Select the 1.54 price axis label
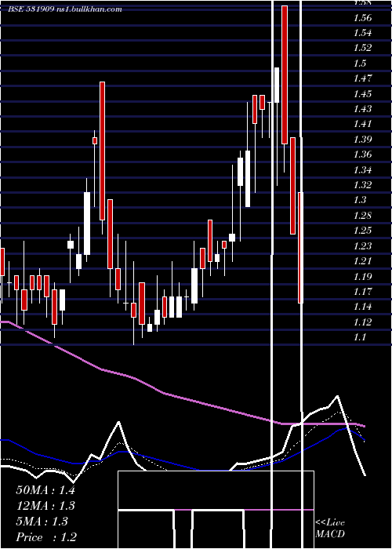 (x=362, y=33)
